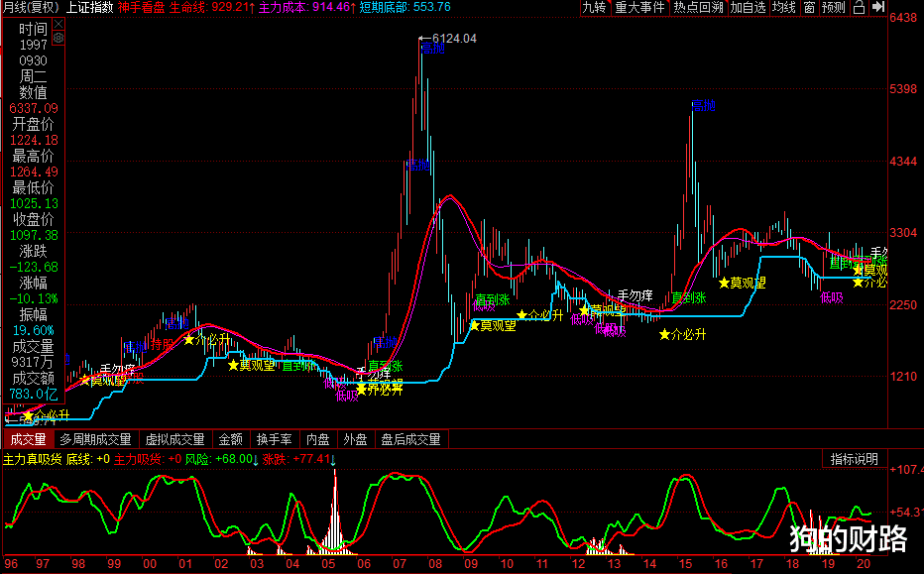
Task: Click the 成交量 value 9317万
Action: tap(33, 362)
